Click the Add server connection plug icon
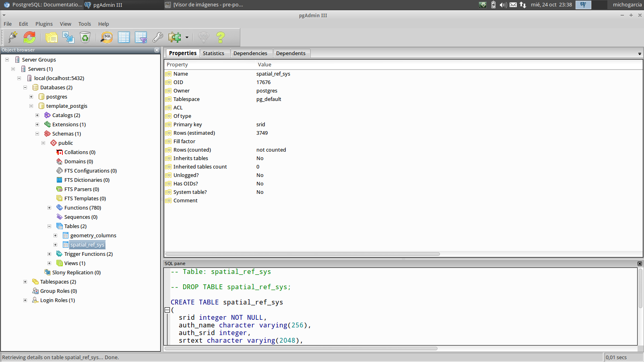 point(13,37)
